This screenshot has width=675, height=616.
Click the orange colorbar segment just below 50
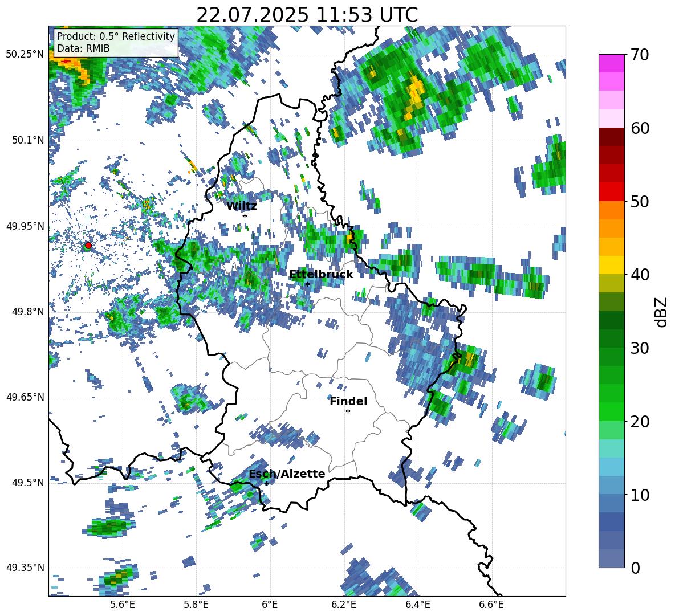611,210
